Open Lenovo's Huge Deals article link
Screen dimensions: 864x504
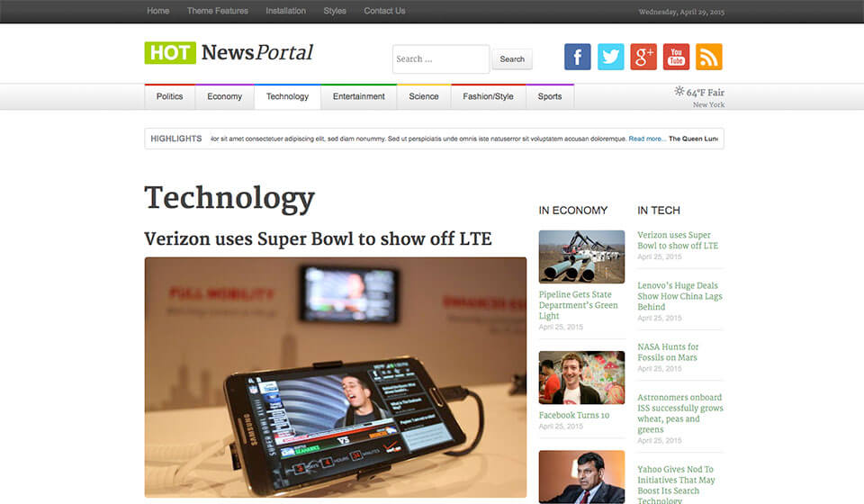pos(680,296)
